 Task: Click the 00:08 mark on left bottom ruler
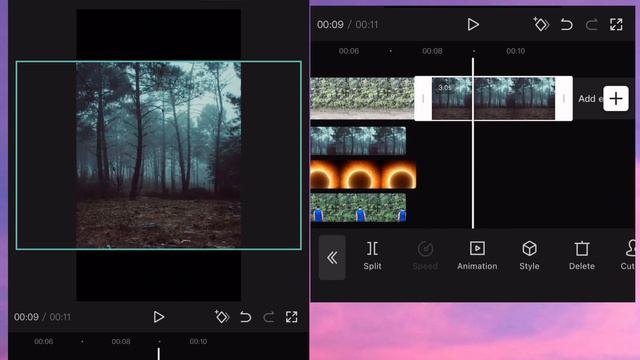(121, 341)
